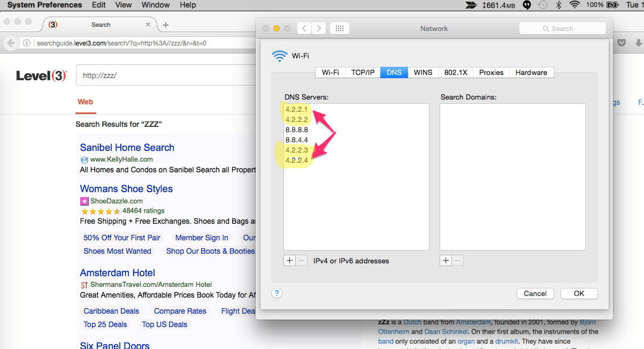Image resolution: width=644 pixels, height=349 pixels.
Task: Open a new browser tab with plus
Action: (x=166, y=25)
